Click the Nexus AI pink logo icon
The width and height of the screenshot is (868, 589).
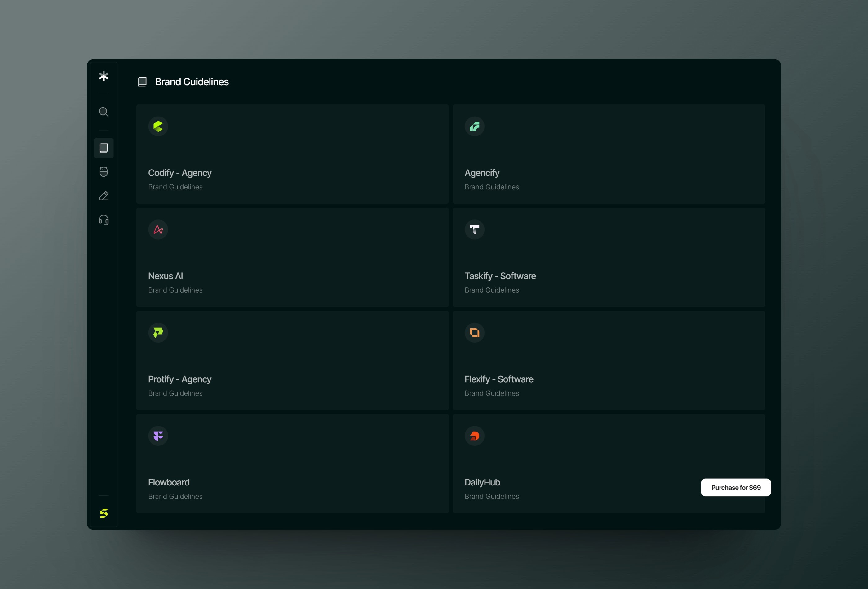[158, 229]
